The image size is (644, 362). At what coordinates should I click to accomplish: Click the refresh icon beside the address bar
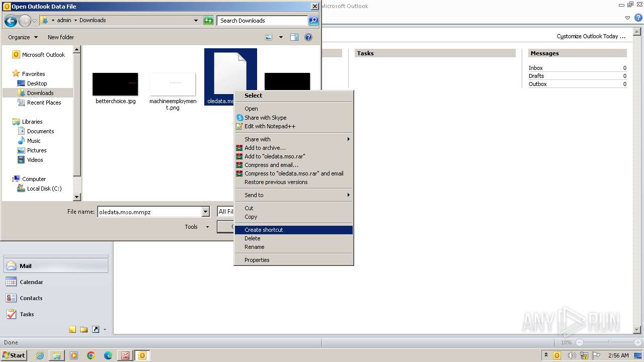(x=208, y=21)
